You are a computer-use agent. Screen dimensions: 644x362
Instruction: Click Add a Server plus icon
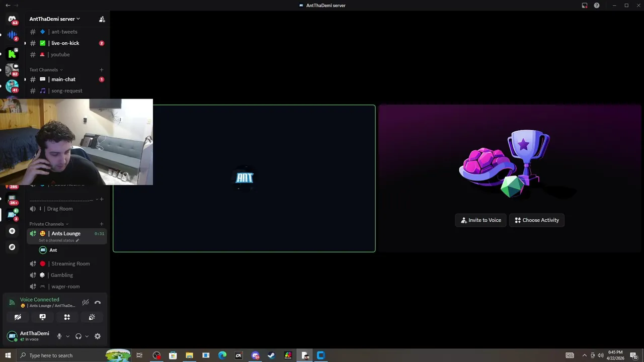pos(12,231)
